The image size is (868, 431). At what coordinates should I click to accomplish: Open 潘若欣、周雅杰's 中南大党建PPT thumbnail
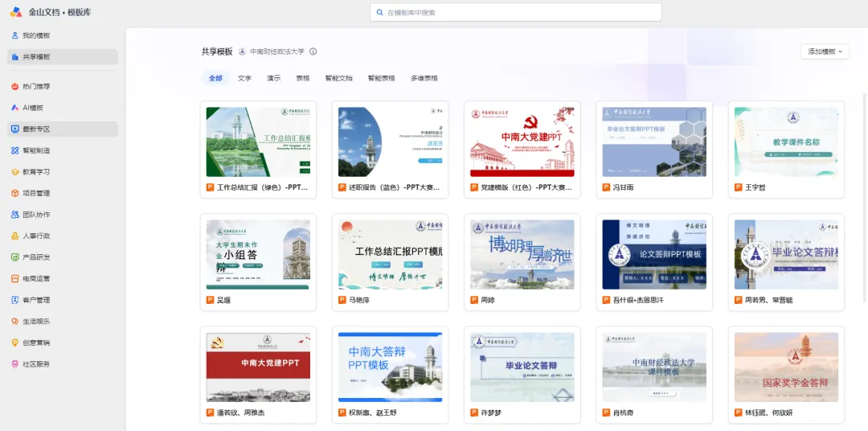(258, 367)
